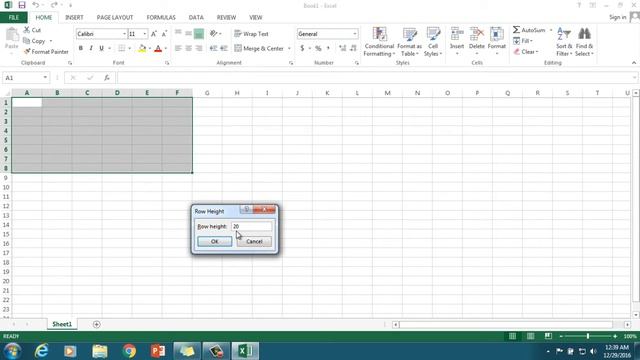Image resolution: width=640 pixels, height=360 pixels.
Task: Switch to the PAGE LAYOUT tab
Action: (x=115, y=18)
